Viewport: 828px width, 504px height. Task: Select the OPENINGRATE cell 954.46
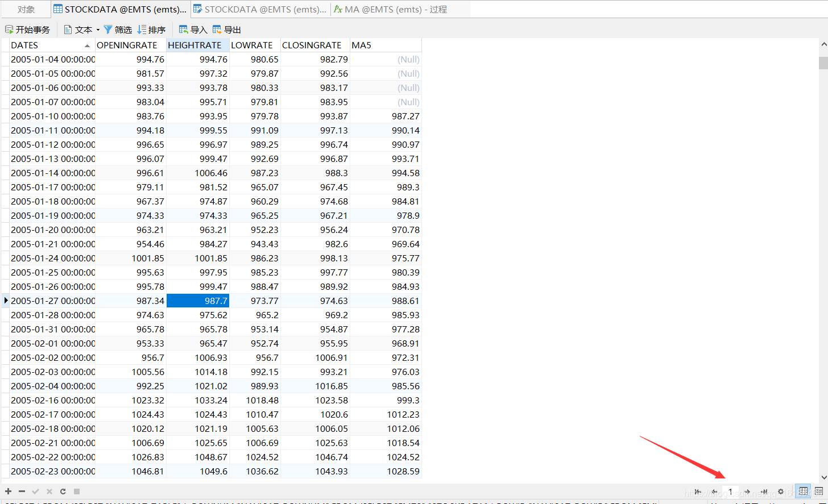[131, 244]
